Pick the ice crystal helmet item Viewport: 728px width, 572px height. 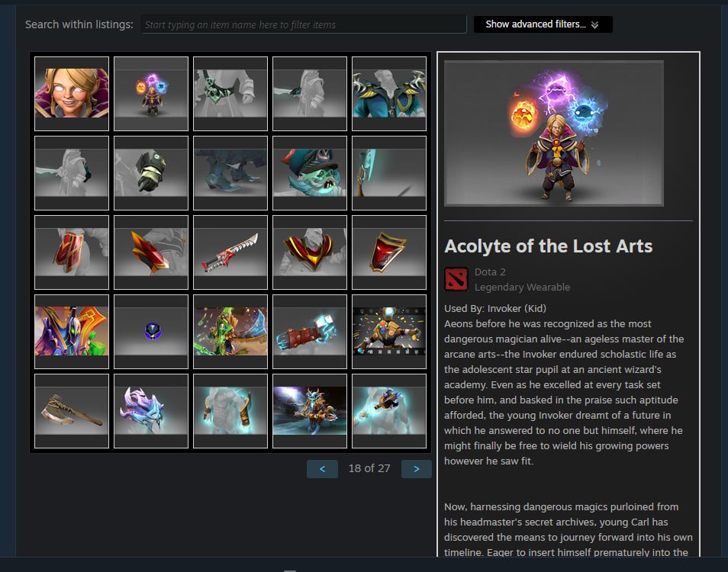click(x=151, y=411)
